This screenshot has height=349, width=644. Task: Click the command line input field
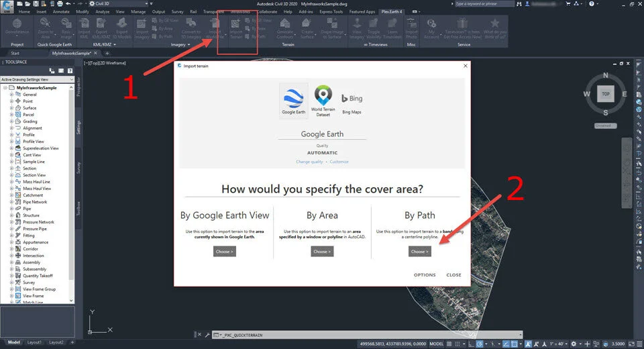368,335
